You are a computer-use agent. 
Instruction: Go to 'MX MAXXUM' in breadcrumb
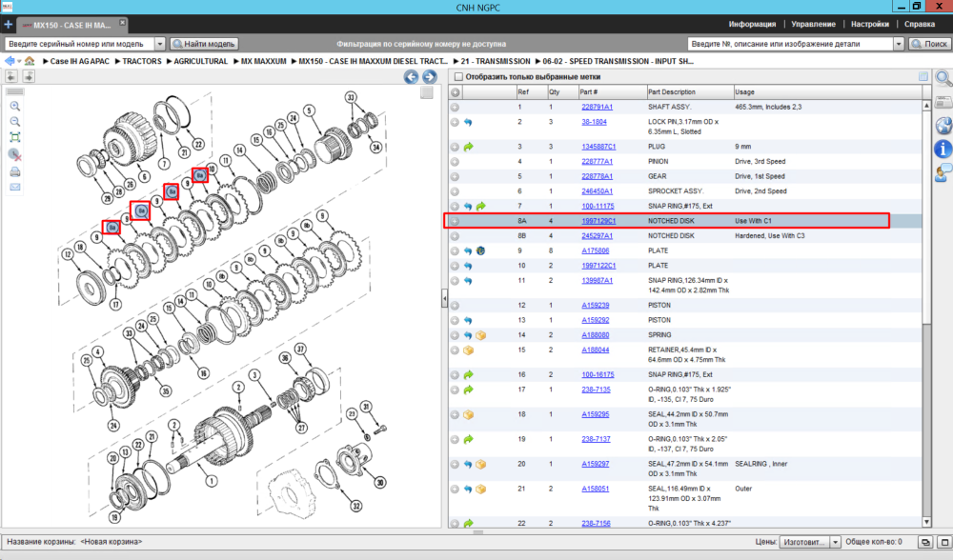(x=263, y=61)
